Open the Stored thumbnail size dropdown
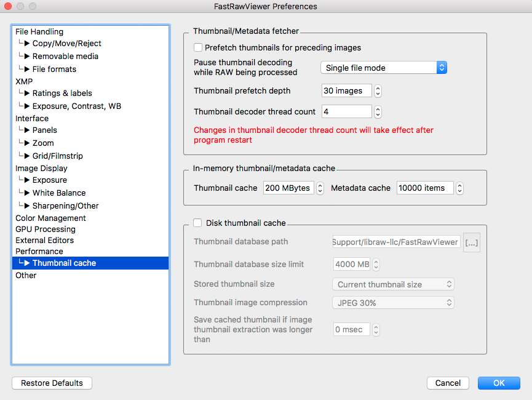Viewport: 532px width, 400px height. click(x=393, y=284)
